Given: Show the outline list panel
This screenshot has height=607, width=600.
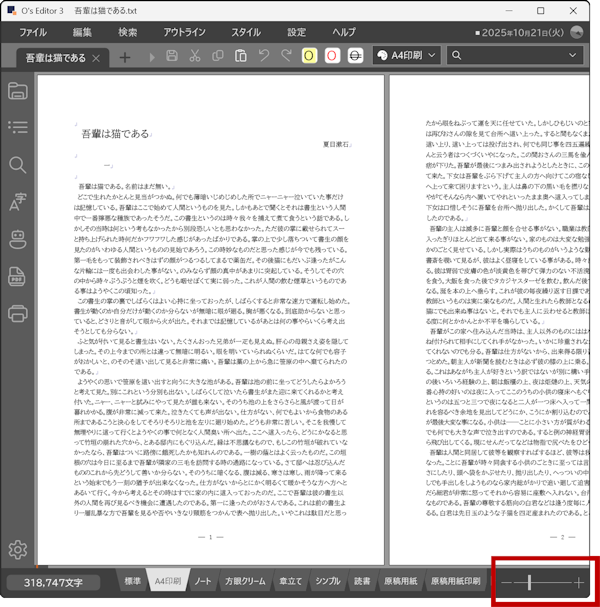Looking at the screenshot, I should (x=17, y=128).
